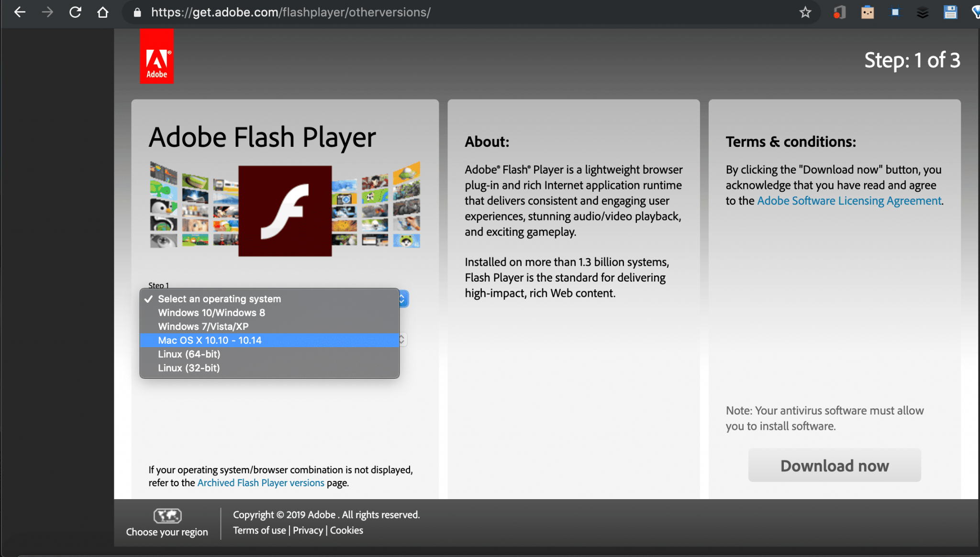Click the browser bookmark star icon
This screenshot has height=557, width=980.
806,11
